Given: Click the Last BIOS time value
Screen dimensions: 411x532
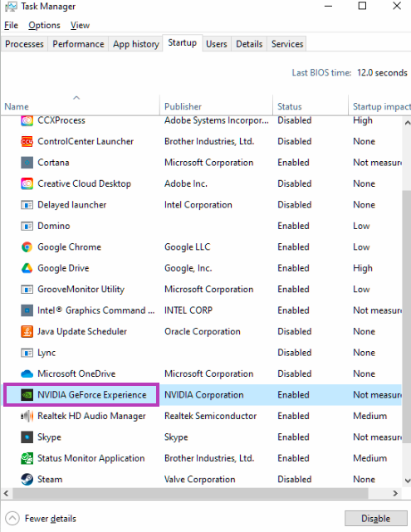Looking at the screenshot, I should click(x=382, y=72).
